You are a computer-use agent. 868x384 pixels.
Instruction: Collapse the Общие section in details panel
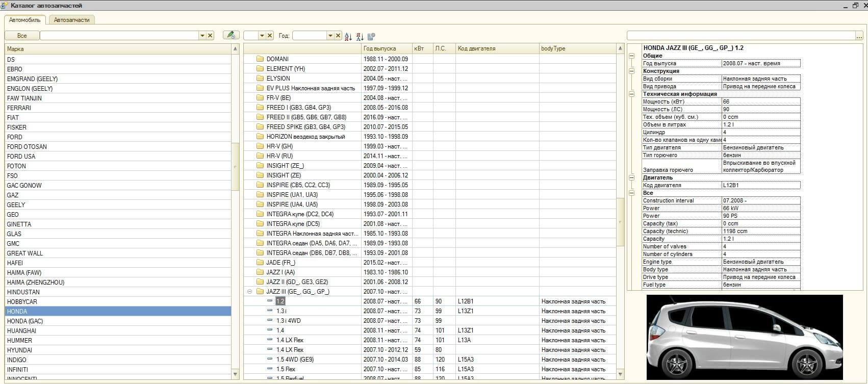click(x=631, y=56)
